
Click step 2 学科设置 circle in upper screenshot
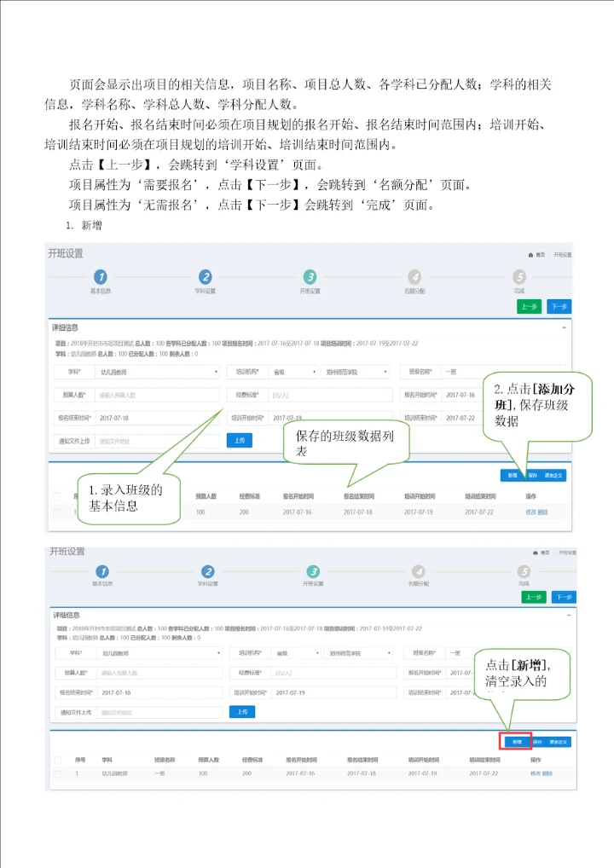click(206, 277)
